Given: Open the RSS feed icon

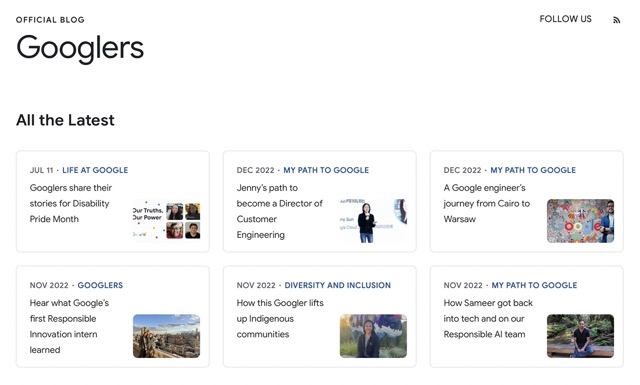Looking at the screenshot, I should click(616, 20).
